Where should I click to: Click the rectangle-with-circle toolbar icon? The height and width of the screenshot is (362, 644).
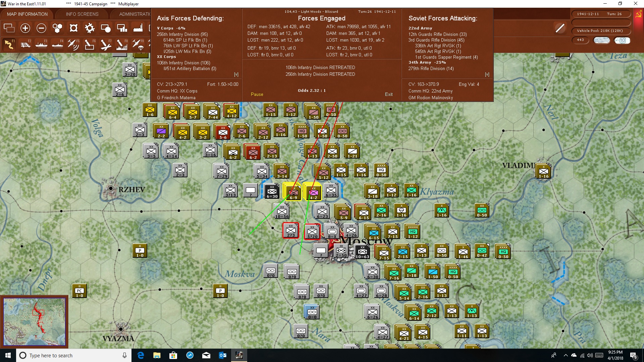coord(106,28)
